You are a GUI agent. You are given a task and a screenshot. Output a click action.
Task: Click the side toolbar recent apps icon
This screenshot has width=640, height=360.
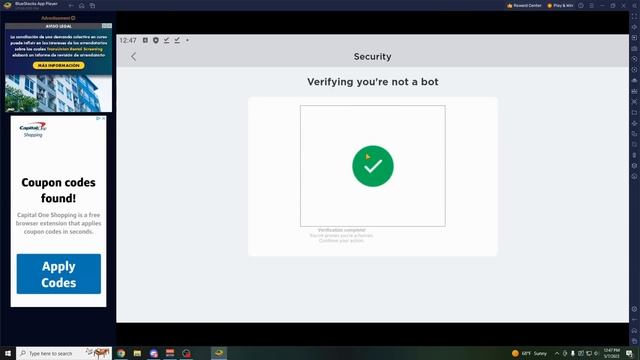[x=634, y=341]
